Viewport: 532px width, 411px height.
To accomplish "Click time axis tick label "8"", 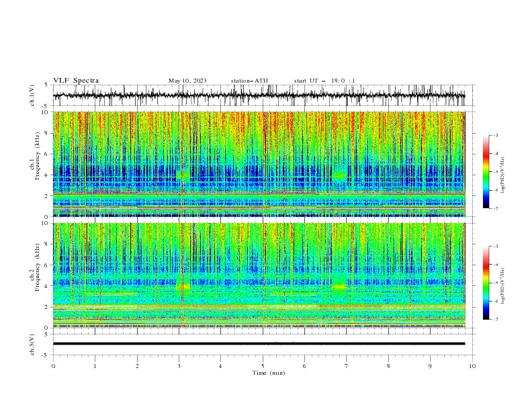I will coord(388,366).
